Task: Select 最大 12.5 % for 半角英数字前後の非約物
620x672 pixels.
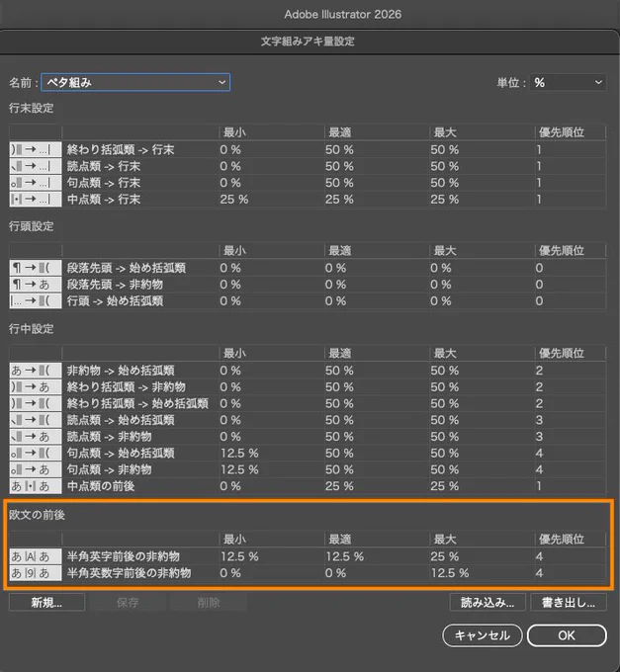Action: (x=450, y=573)
